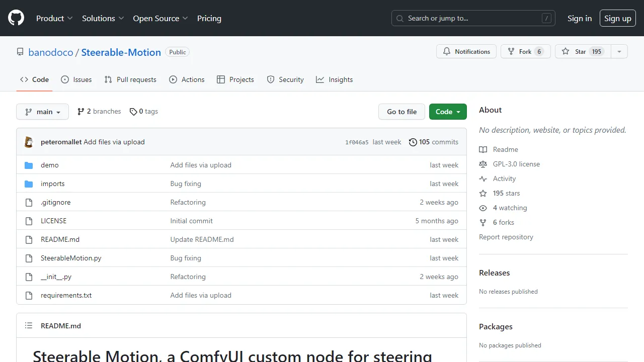Click the Refactoring message in .gitignore row

[188, 202]
